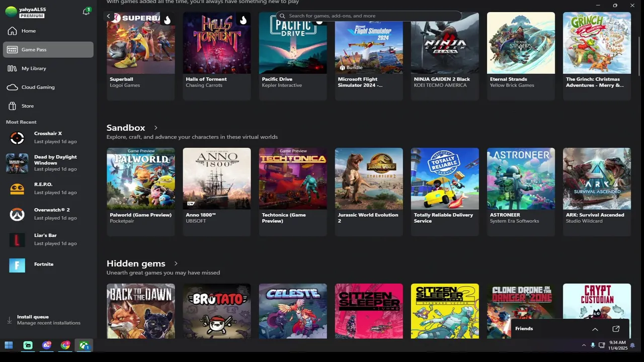This screenshot has height=362, width=644.
Task: Open The Grinch: Christmas Adventures tile
Action: tap(597, 56)
